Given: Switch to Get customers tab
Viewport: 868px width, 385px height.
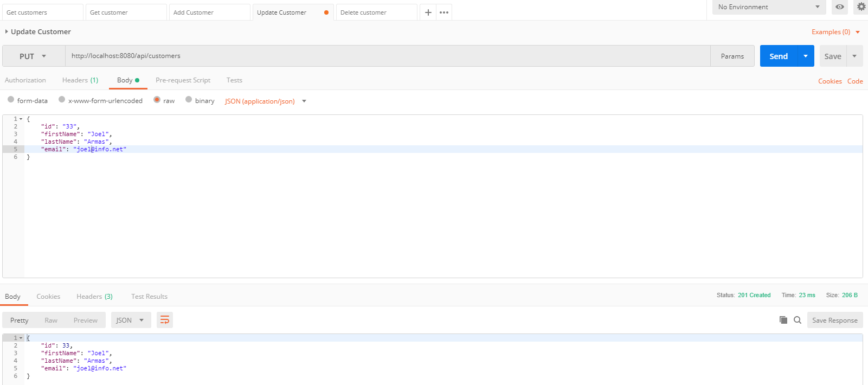Looking at the screenshot, I should point(42,12).
